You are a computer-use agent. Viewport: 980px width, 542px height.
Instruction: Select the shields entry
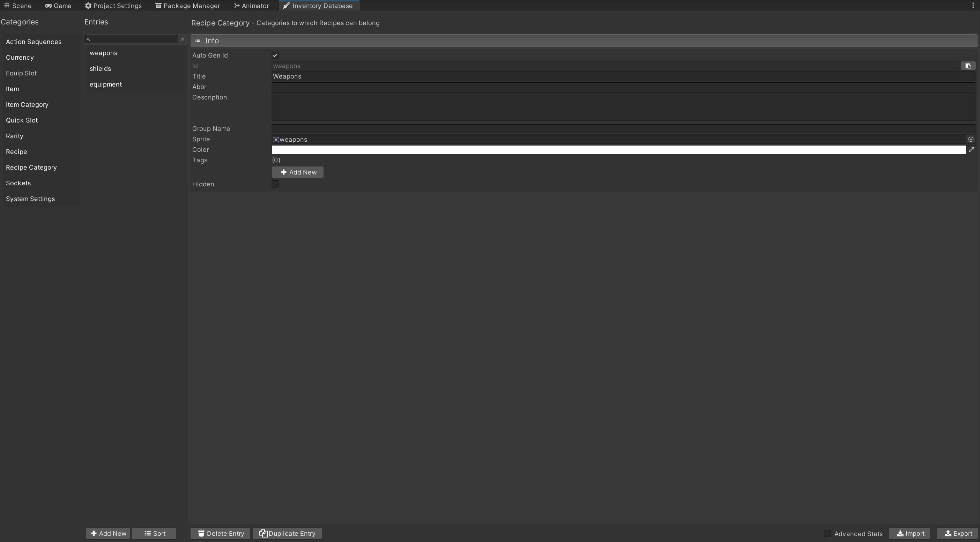pos(101,69)
